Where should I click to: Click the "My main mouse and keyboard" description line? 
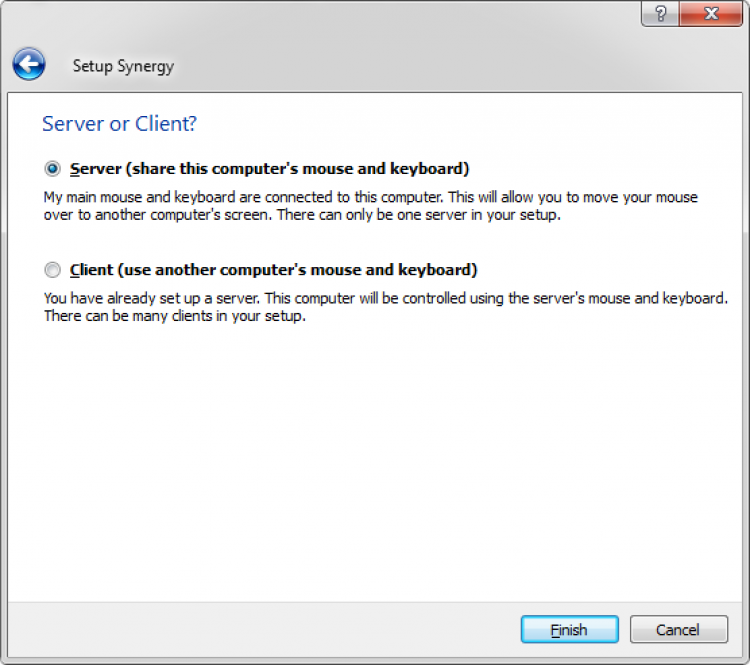point(370,197)
